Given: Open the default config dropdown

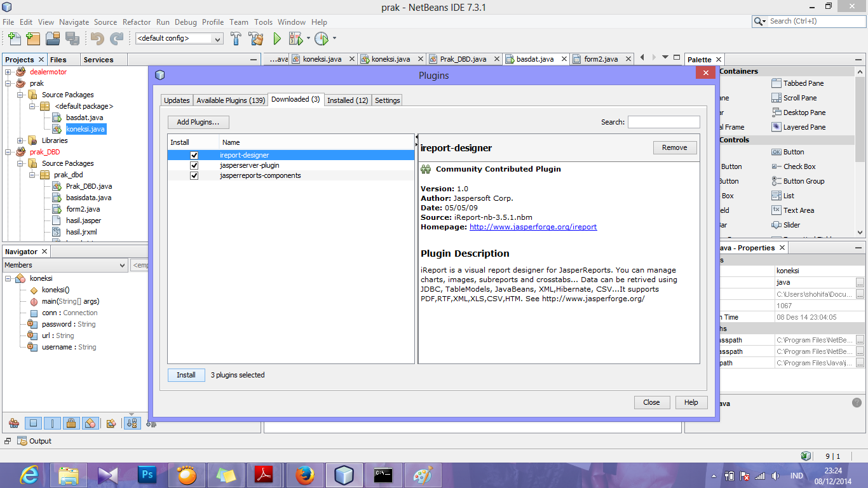Looking at the screenshot, I should pos(179,39).
